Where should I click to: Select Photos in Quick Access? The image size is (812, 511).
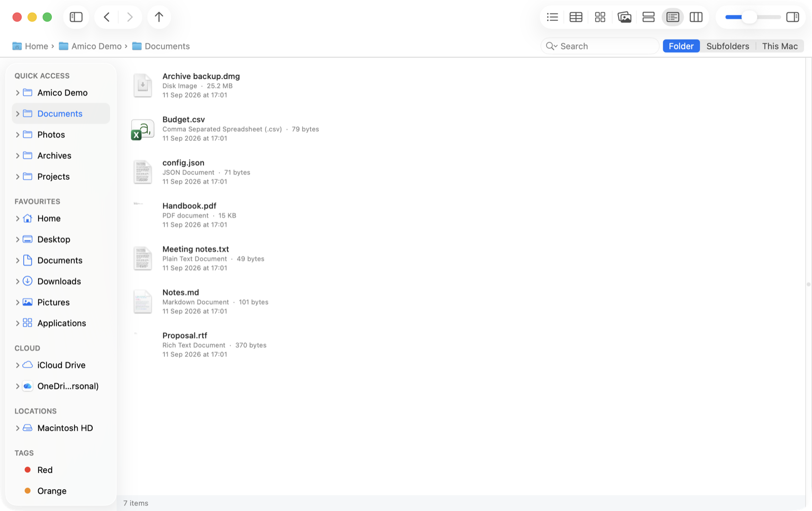61,135
